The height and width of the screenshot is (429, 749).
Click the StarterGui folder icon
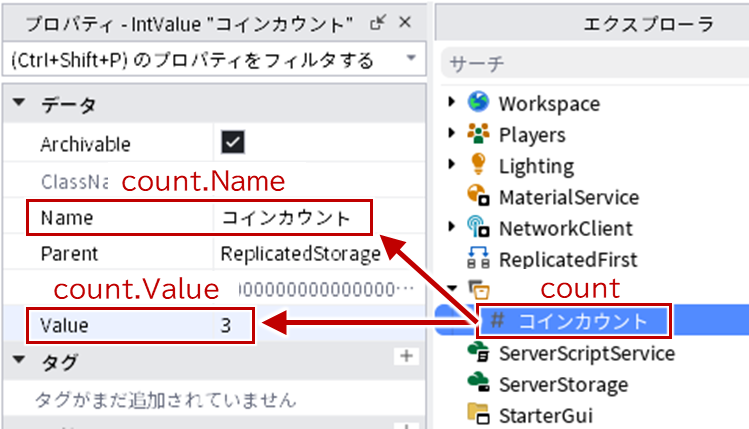[478, 414]
